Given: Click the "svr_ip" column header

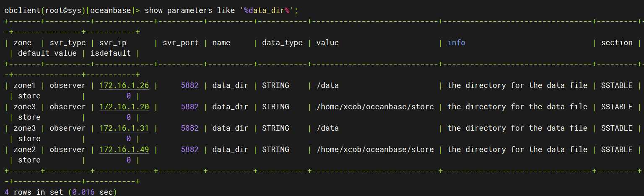Looking at the screenshot, I should tap(113, 43).
